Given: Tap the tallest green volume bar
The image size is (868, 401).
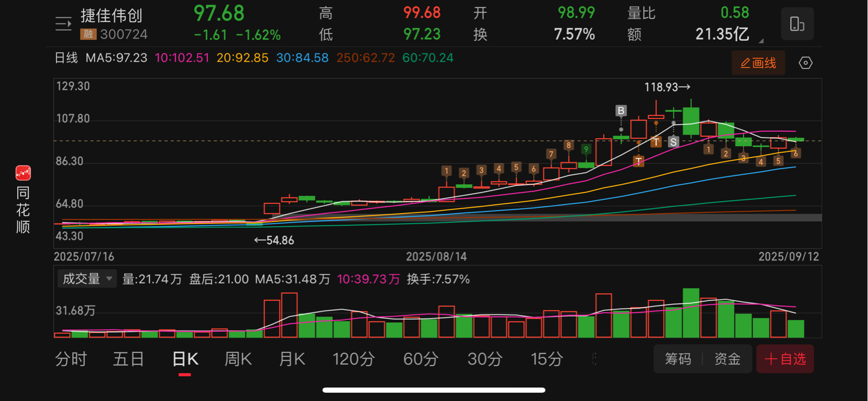Looking at the screenshot, I should [x=691, y=313].
